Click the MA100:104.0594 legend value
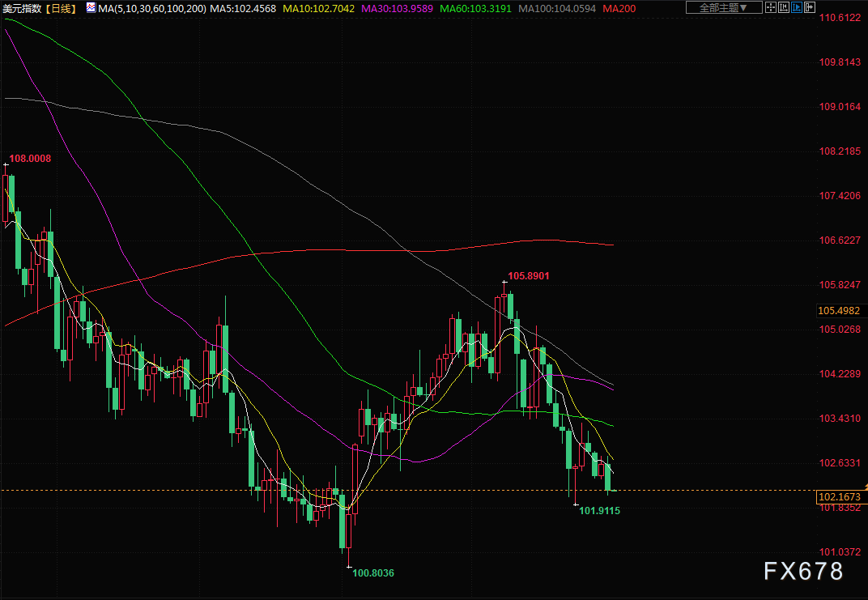The width and height of the screenshot is (868, 600). tap(557, 8)
